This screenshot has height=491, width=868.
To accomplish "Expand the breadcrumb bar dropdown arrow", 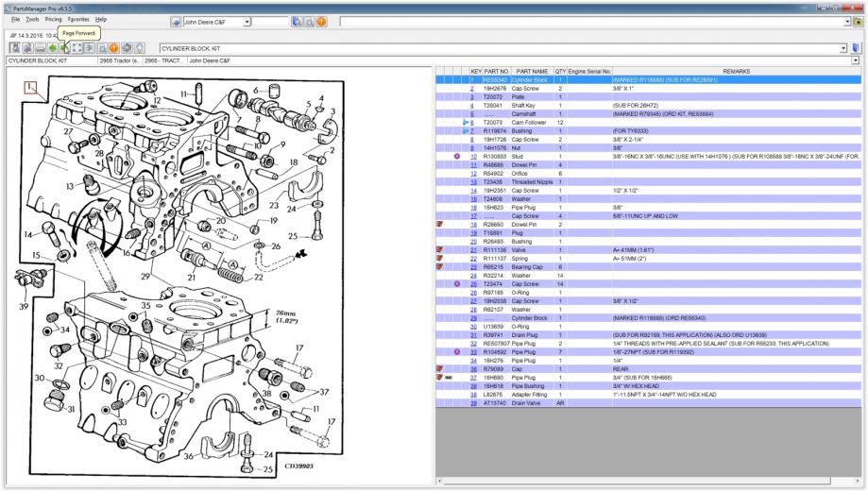I will (856, 60).
